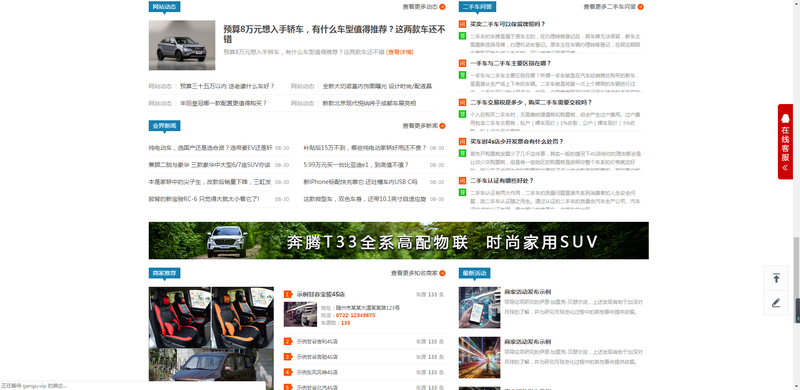This screenshot has height=390, width=800.
Task: Click the silver SUV article thumbnail
Action: click(x=182, y=45)
